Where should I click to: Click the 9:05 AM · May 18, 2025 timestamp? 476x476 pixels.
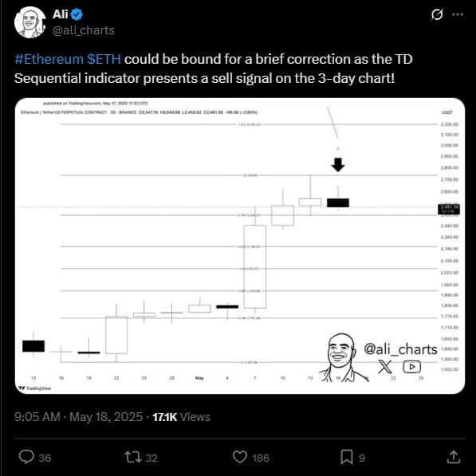coord(78,417)
